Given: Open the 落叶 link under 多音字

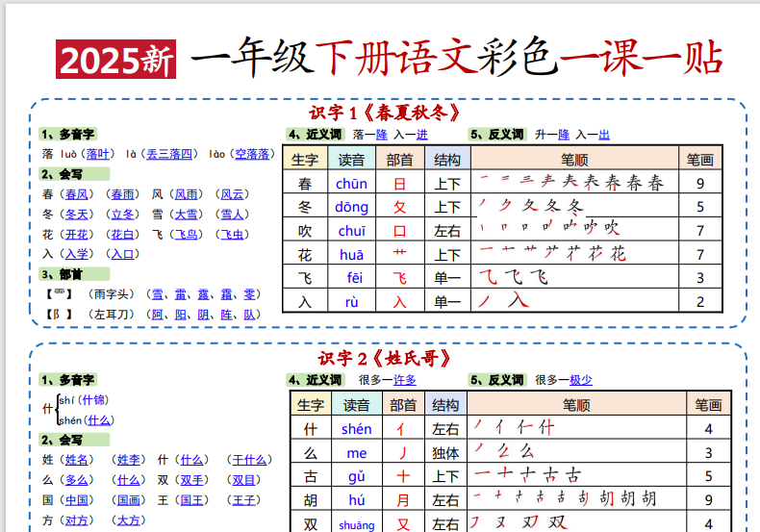Looking at the screenshot, I should pos(97,154).
